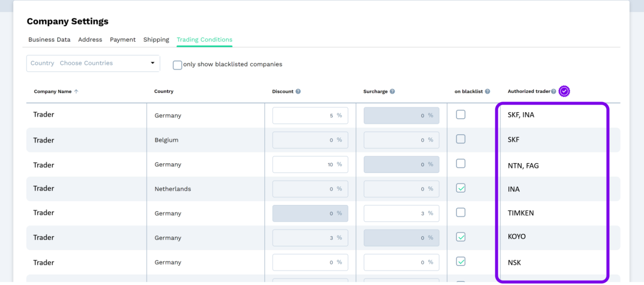
Task: Select the NSK authorized trader cell
Action: [514, 263]
